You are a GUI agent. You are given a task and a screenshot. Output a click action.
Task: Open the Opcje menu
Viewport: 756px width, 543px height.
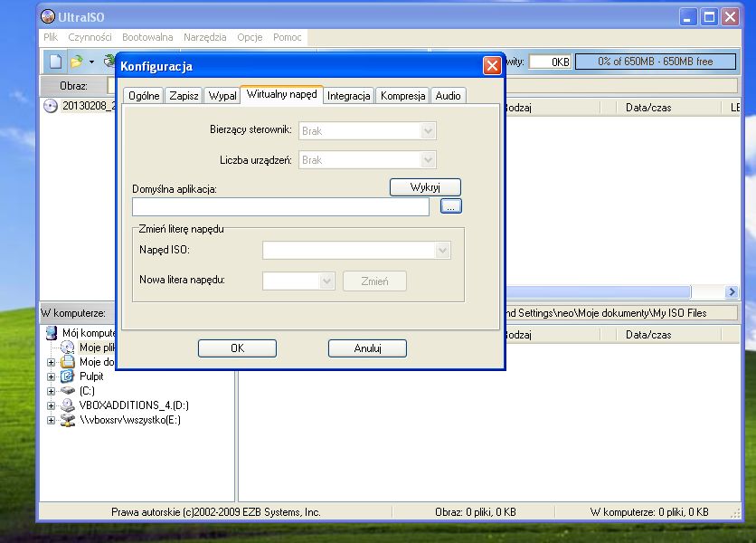pyautogui.click(x=250, y=37)
